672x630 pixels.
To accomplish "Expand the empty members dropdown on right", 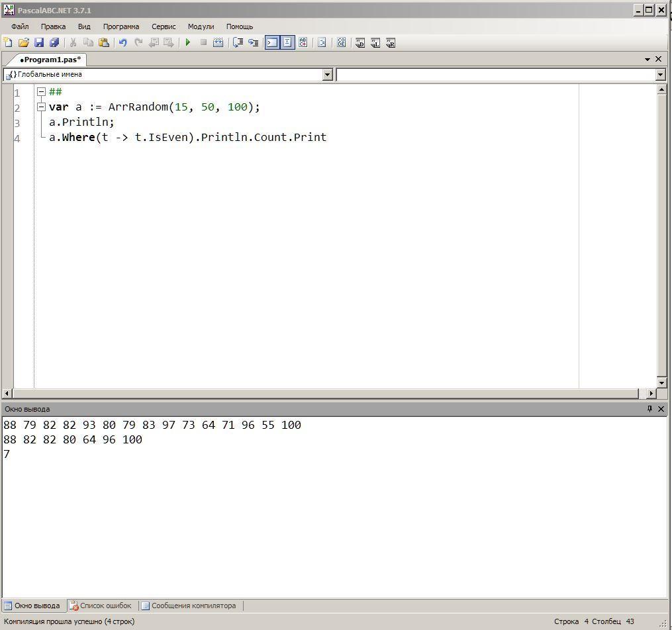I will click(x=661, y=75).
